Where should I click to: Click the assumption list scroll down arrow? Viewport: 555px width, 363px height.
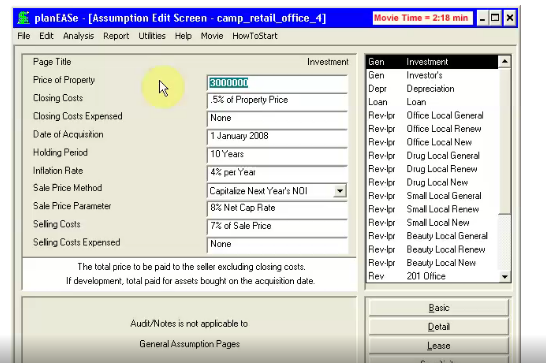tap(504, 276)
